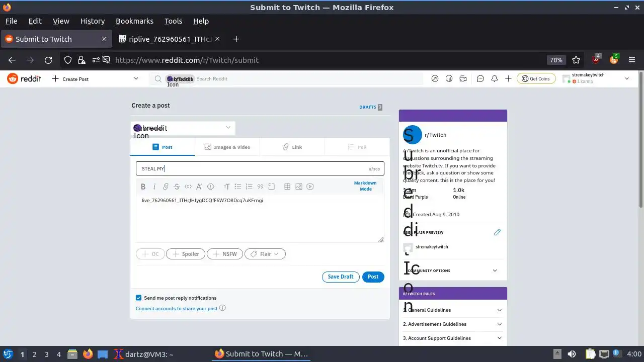Click Connect accounts to share your post
644x362 pixels.
point(177,308)
